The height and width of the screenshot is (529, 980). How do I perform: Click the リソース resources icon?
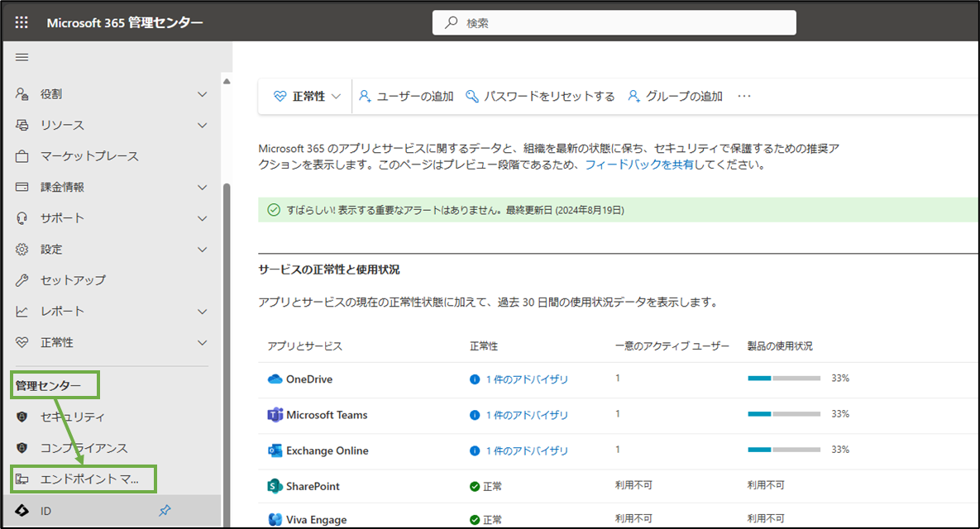click(x=22, y=125)
